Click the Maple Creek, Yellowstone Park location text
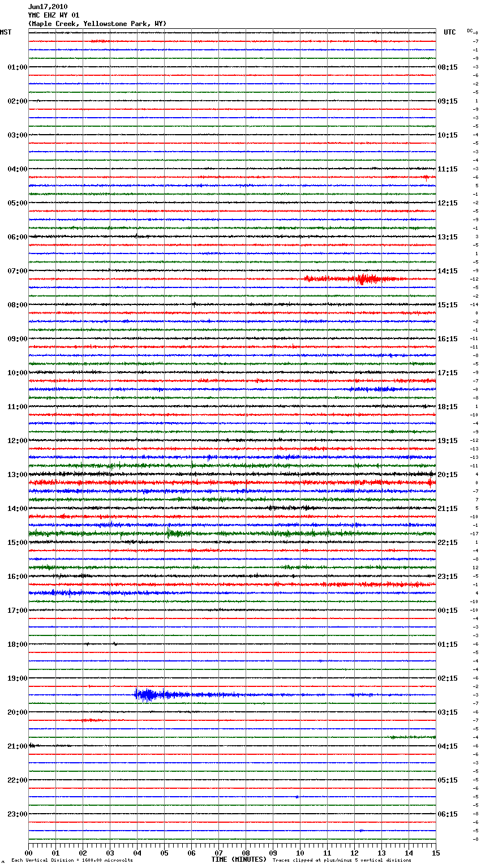 97,24
